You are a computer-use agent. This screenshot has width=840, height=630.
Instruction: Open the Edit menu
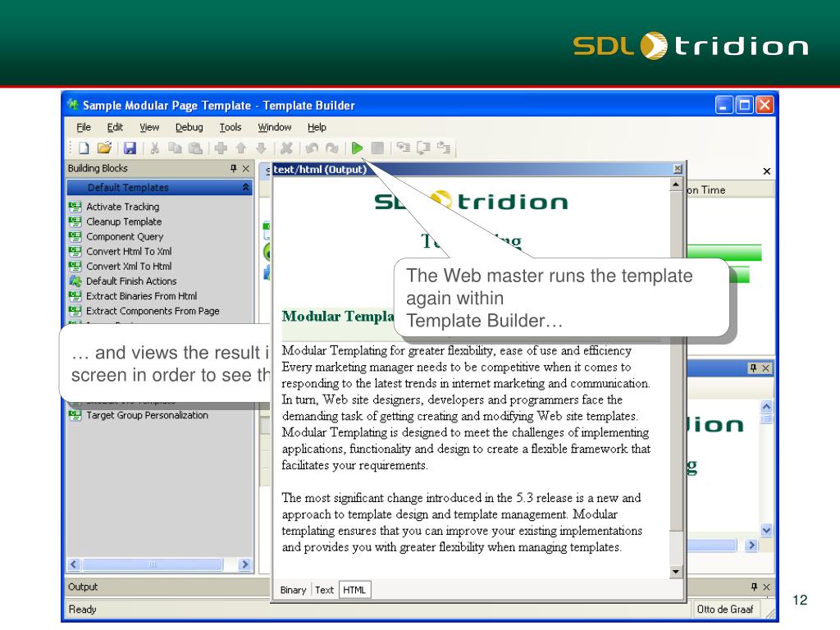[115, 127]
